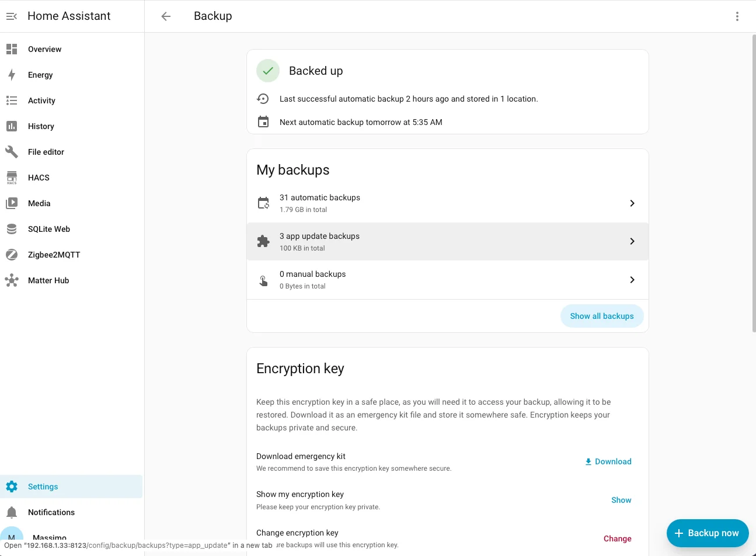Click the Next automatic backup tomorrow text
The height and width of the screenshot is (556, 756).
(361, 122)
